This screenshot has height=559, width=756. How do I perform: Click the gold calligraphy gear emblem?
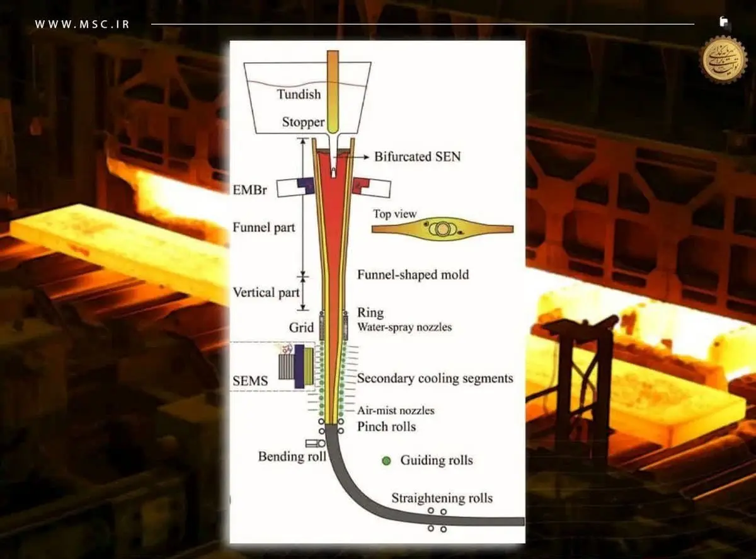[724, 60]
